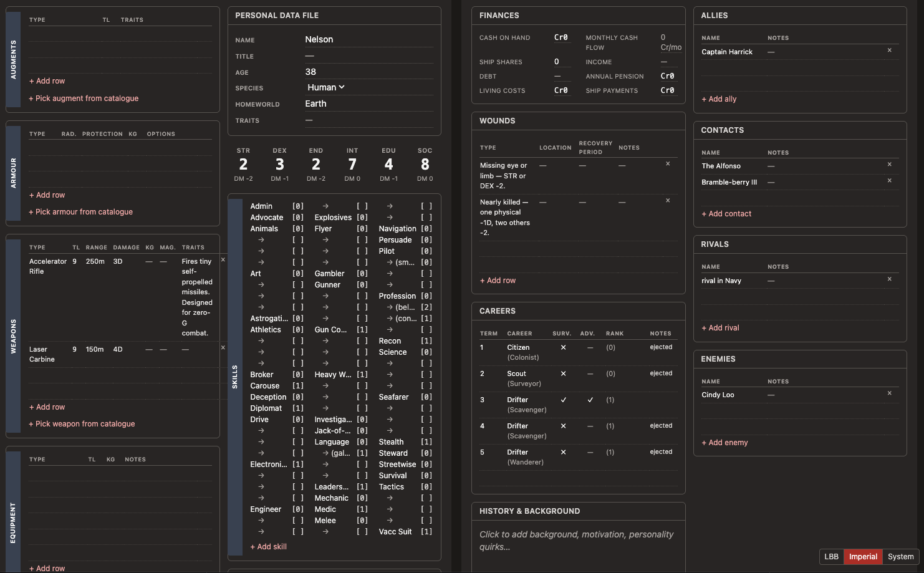Edit the Admin skill level
This screenshot has height=573, width=924.
(298, 206)
